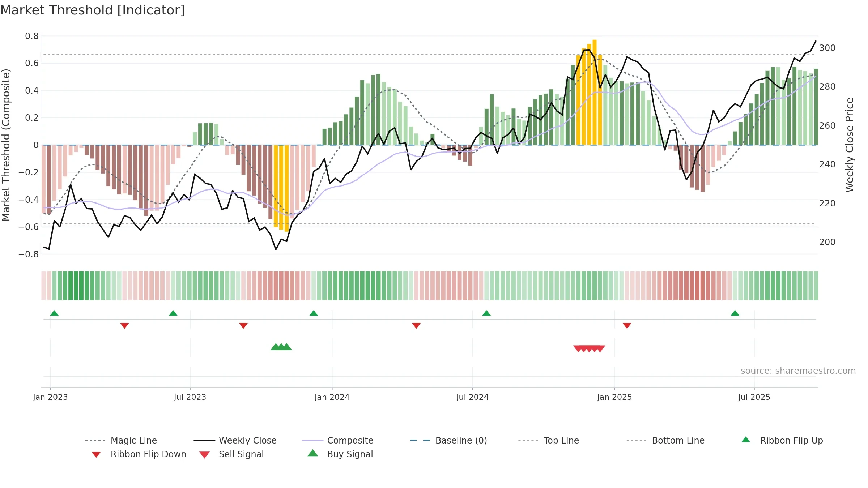Toggle the Baseline (0) legend entry
This screenshot has height=488, width=868.
[448, 440]
